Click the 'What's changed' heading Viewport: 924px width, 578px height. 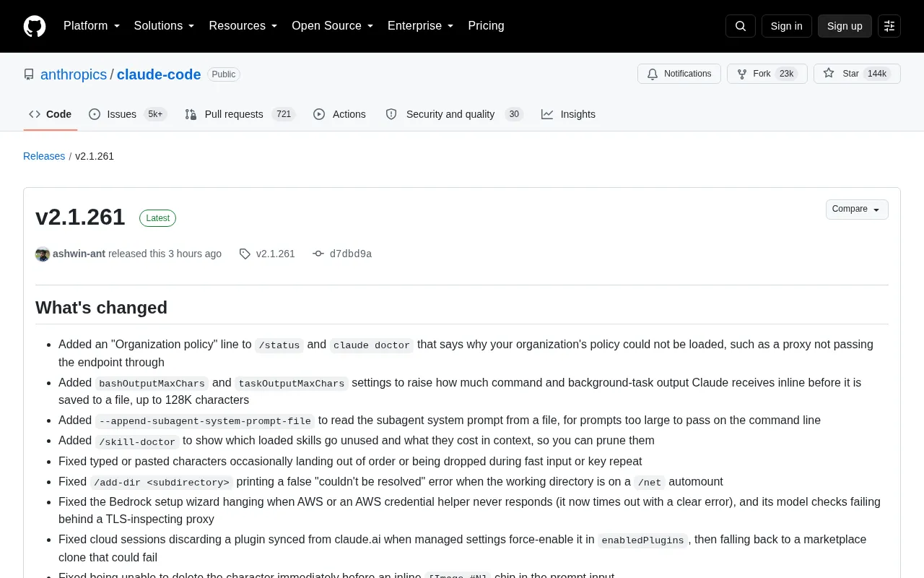coord(101,308)
